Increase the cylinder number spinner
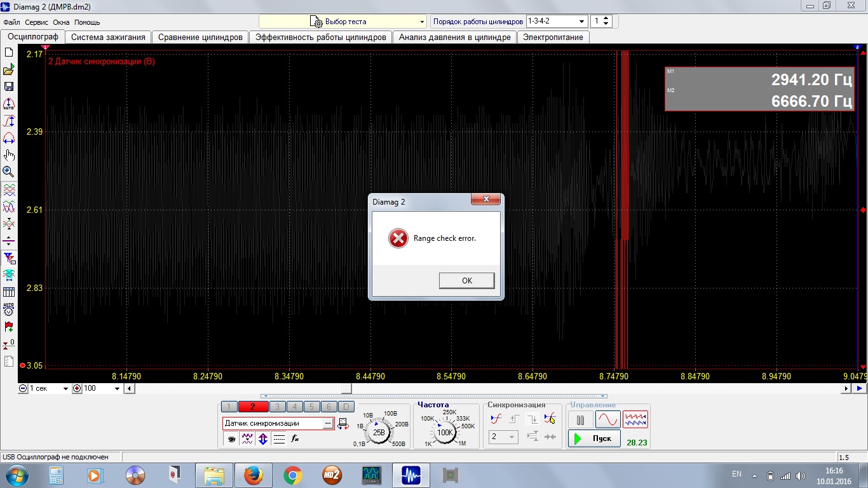Screen dimensions: 868x488 (x=606, y=18)
